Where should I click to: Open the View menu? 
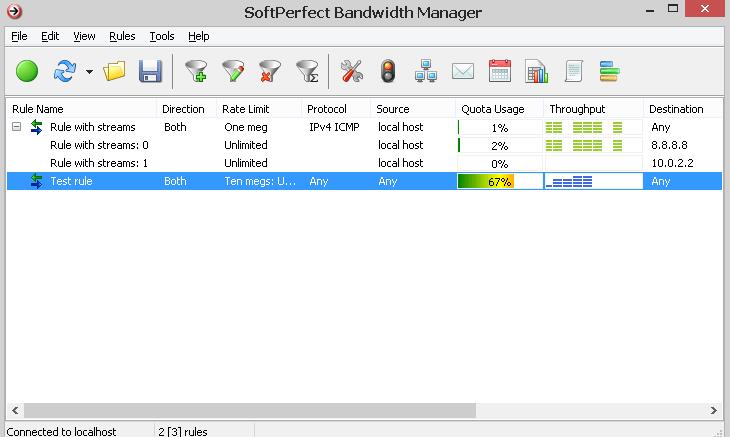point(84,36)
